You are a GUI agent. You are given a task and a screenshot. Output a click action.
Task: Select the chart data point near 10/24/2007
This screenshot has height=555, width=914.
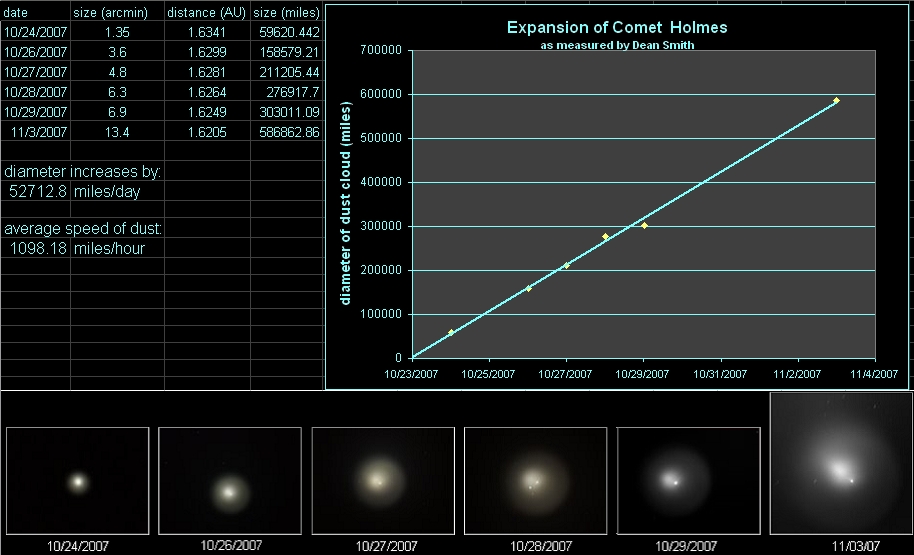451,333
